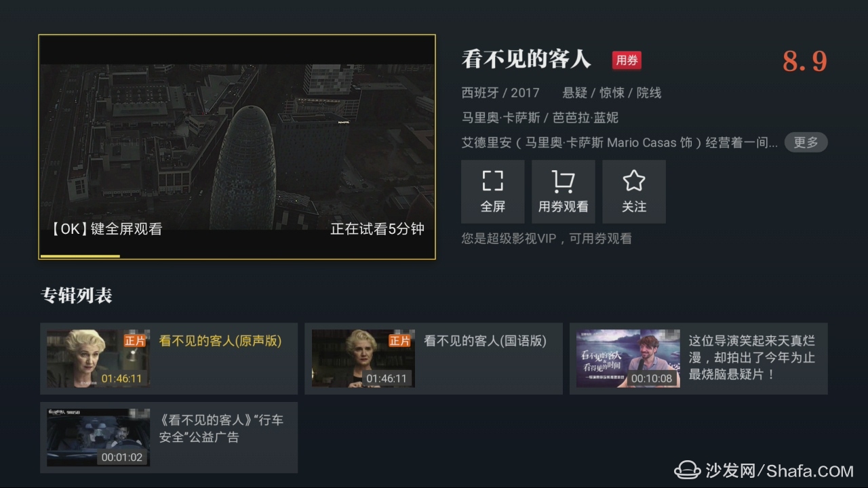Click the 关注 button label
The image size is (868, 488).
click(634, 207)
